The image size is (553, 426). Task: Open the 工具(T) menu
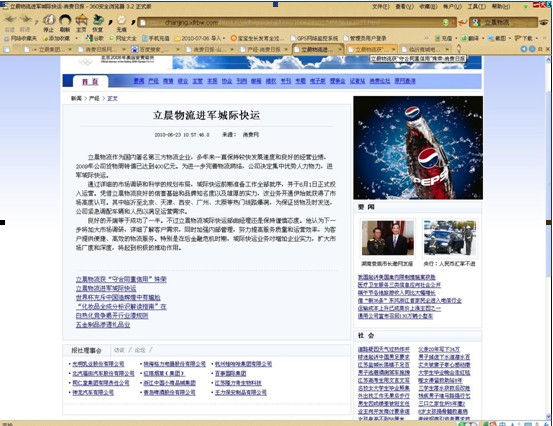click(x=476, y=7)
